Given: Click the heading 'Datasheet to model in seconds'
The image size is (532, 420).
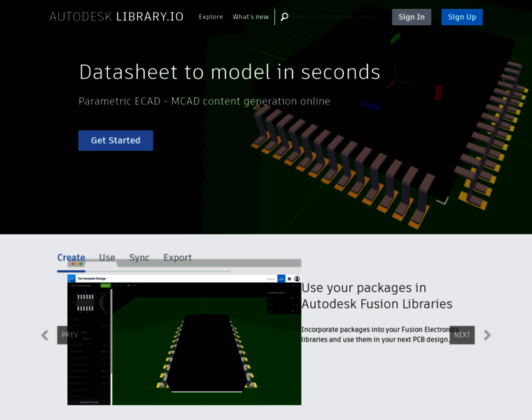Looking at the screenshot, I should (x=230, y=72).
